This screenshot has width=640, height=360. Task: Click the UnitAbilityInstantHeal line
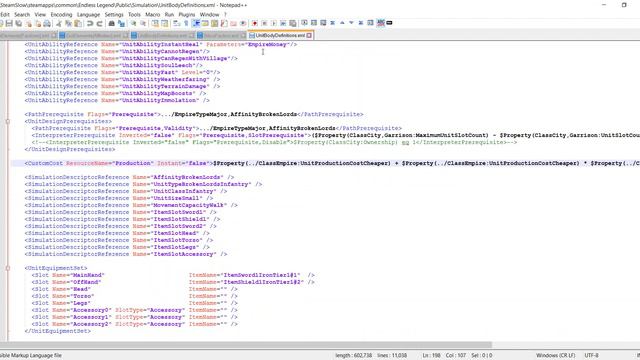pyautogui.click(x=161, y=44)
